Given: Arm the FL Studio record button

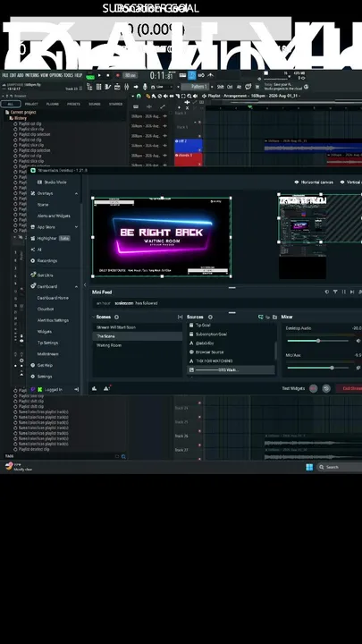Looking at the screenshot, I should click(118, 75).
